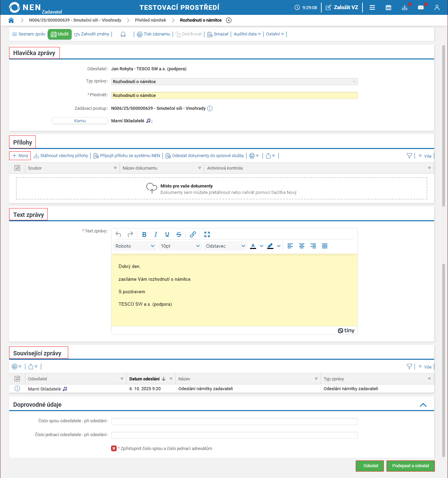Open the Typ zprávy dropdown
Image resolution: width=448 pixels, height=478 pixels.
click(x=234, y=81)
